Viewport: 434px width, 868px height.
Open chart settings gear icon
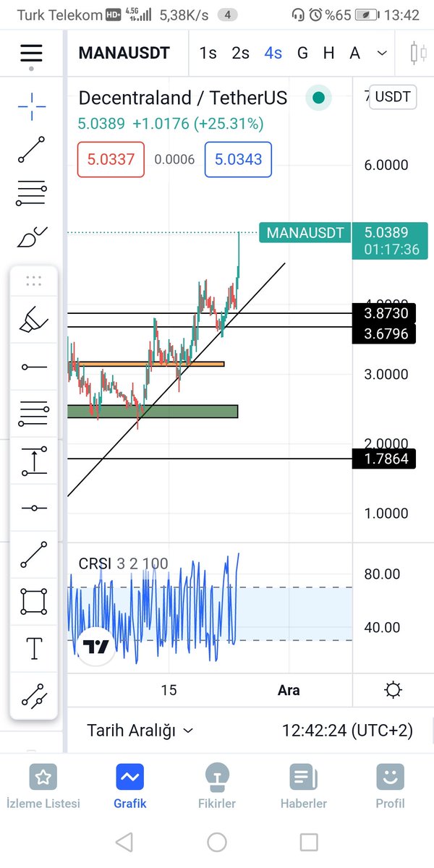tap(393, 689)
